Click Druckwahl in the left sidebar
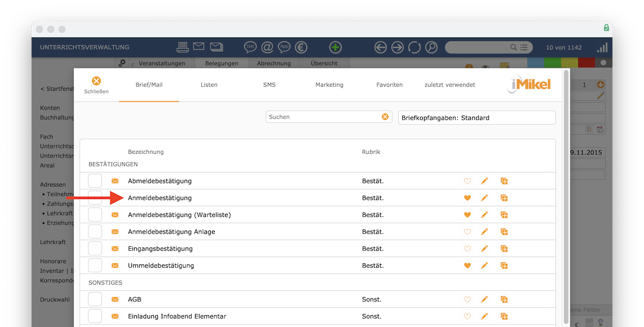 (55, 299)
